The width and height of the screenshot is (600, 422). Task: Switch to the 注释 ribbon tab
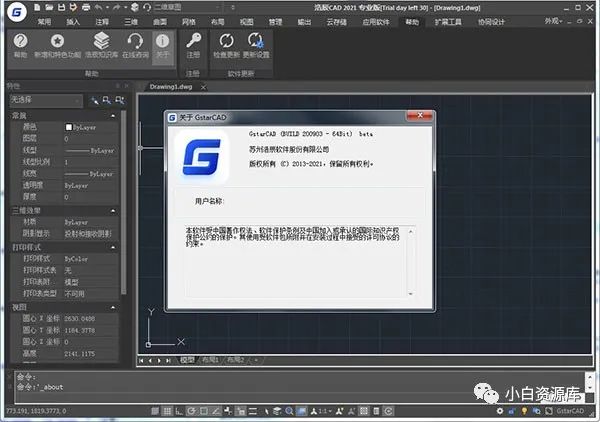102,22
